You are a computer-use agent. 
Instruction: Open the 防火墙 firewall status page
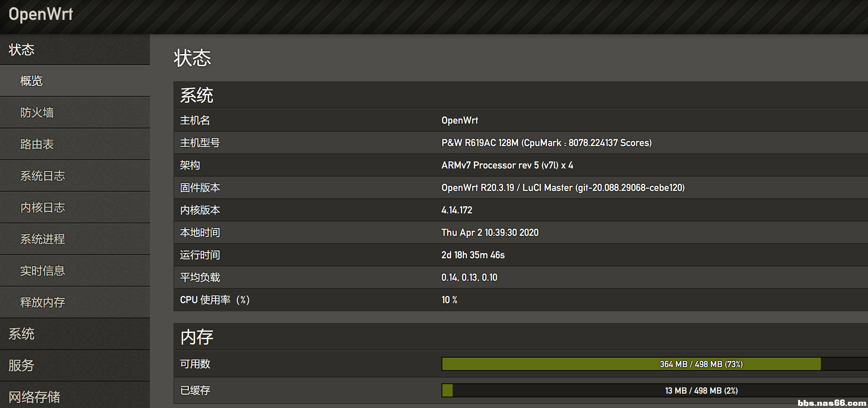point(37,113)
